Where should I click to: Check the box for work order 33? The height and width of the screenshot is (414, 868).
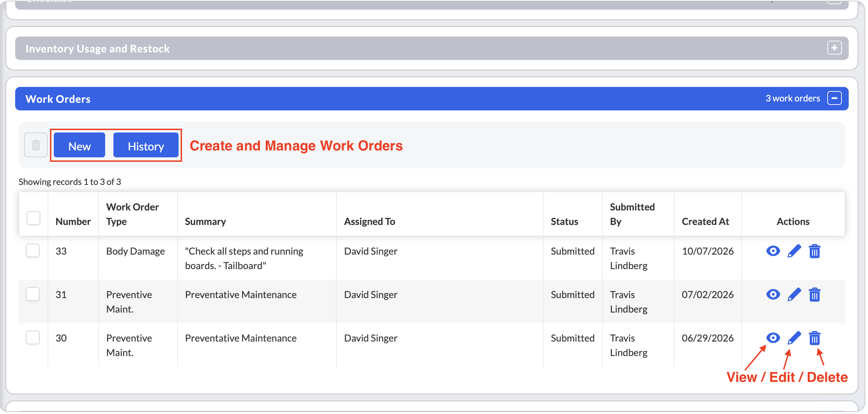tap(33, 250)
